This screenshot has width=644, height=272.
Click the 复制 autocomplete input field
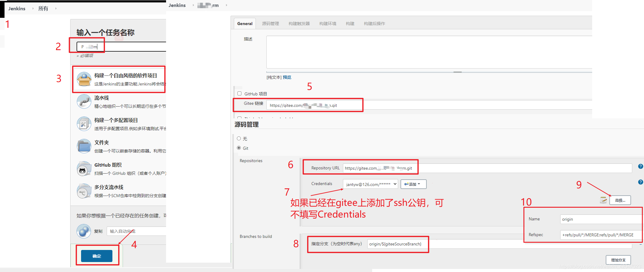pos(136,231)
